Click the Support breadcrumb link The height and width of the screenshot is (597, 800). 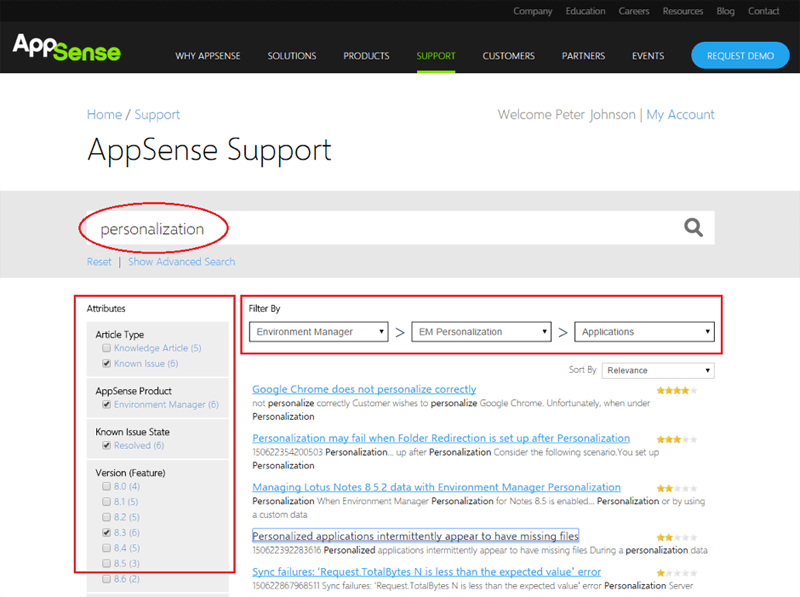point(157,115)
